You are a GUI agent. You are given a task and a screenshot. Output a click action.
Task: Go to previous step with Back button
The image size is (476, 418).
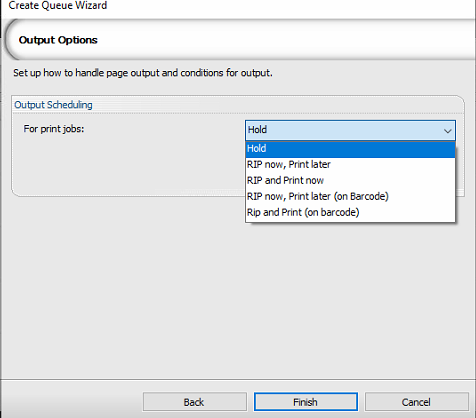194,402
